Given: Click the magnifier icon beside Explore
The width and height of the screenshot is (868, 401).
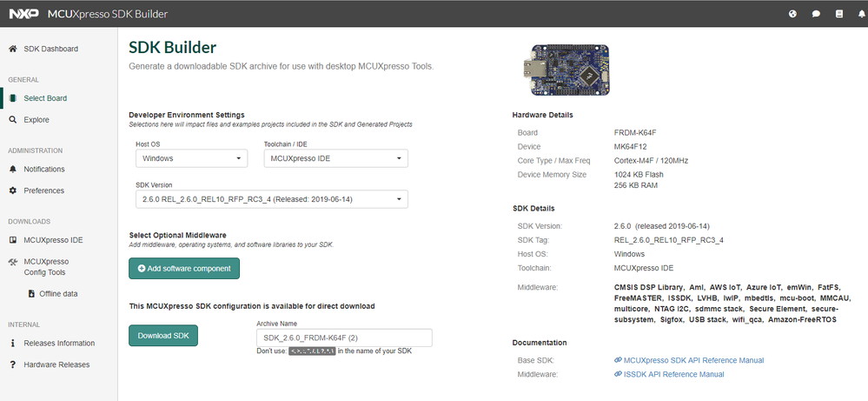Looking at the screenshot, I should [13, 120].
